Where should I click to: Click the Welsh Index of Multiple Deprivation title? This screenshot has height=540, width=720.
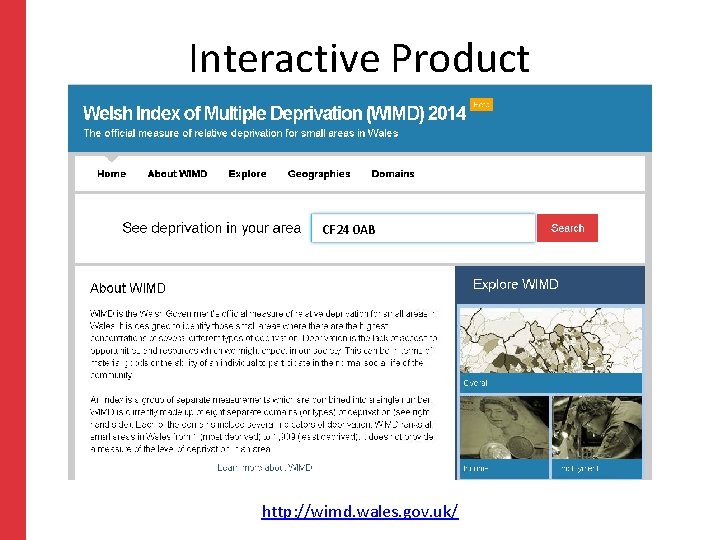[274, 113]
